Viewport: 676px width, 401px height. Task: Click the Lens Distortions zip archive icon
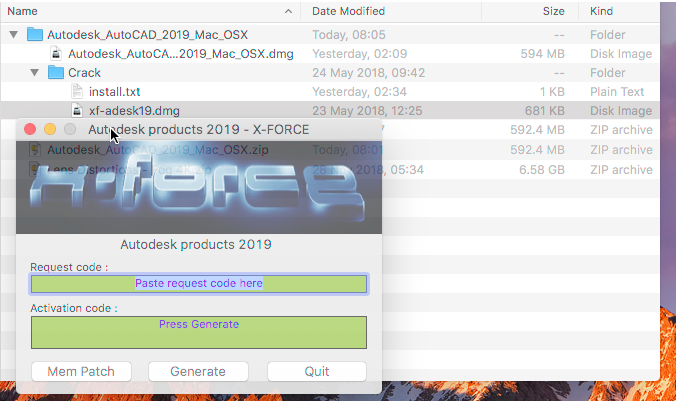pyautogui.click(x=35, y=169)
